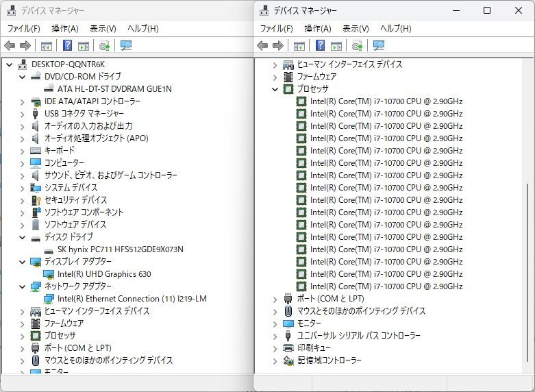Click Back arrow in left Device Manager toolbar

pyautogui.click(x=10, y=45)
